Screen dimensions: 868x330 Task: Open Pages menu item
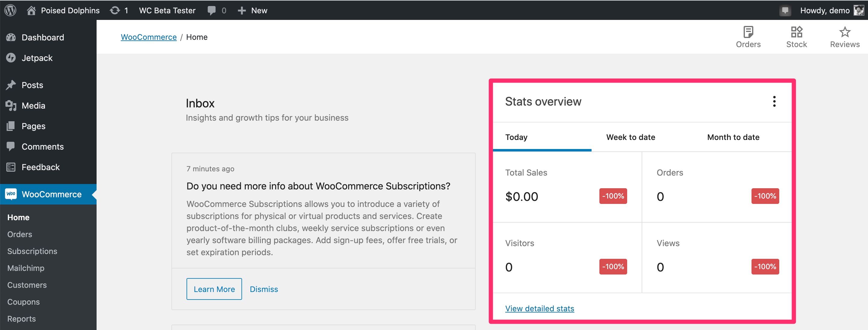(x=48, y=126)
